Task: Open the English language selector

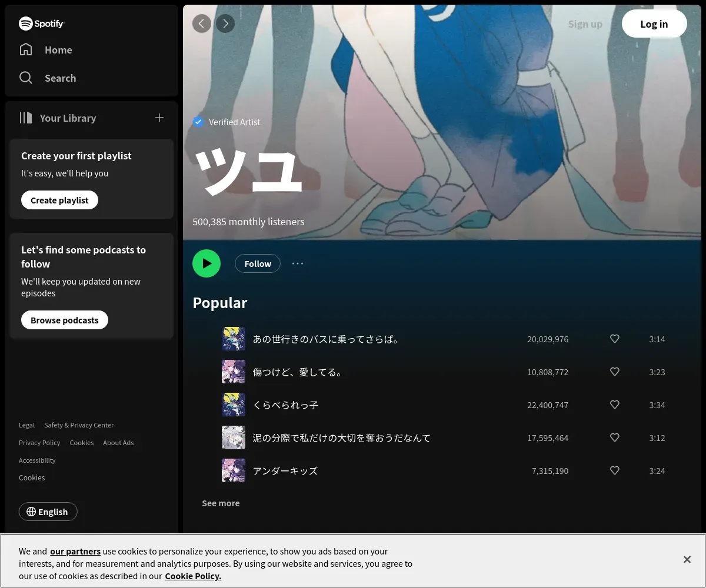Action: (x=48, y=512)
